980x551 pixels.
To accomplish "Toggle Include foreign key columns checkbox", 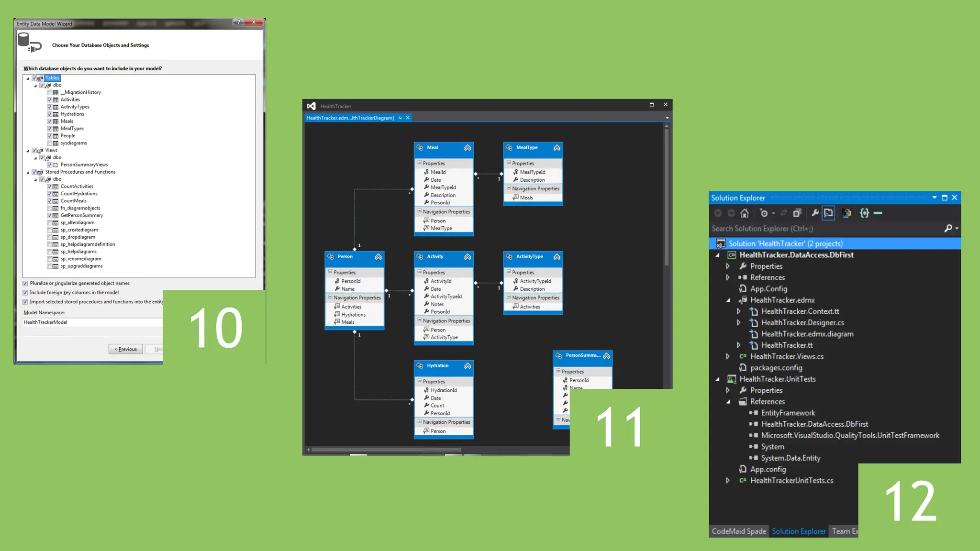I will coord(25,293).
